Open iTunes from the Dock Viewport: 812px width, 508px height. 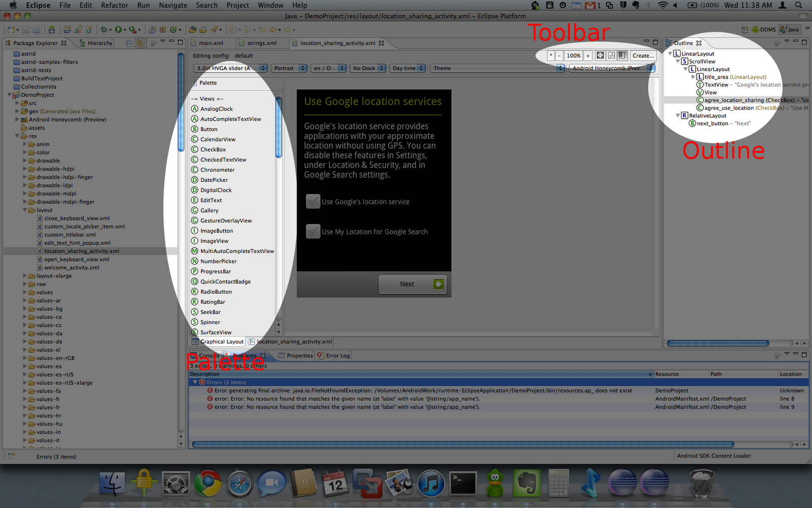(431, 483)
